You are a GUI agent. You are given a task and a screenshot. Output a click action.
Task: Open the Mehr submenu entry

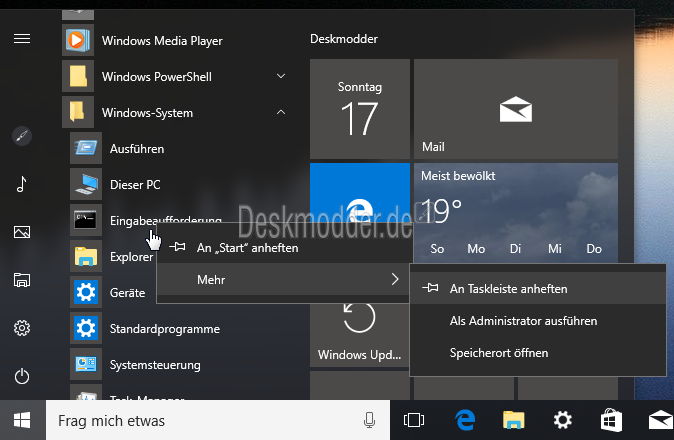point(283,279)
